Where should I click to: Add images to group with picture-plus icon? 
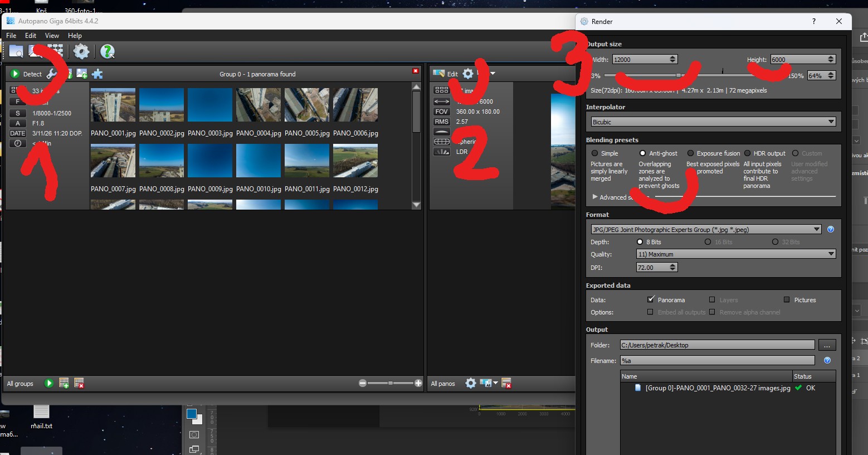(82, 74)
